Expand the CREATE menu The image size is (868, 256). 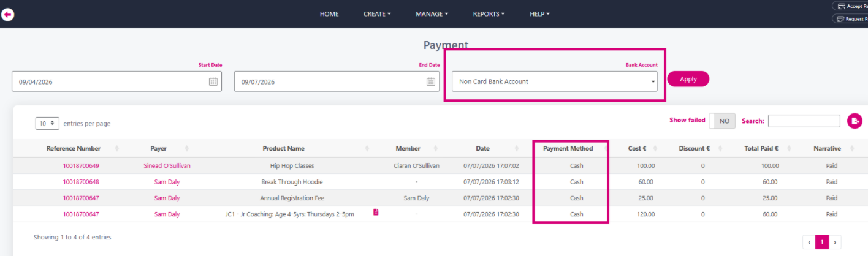(x=377, y=14)
